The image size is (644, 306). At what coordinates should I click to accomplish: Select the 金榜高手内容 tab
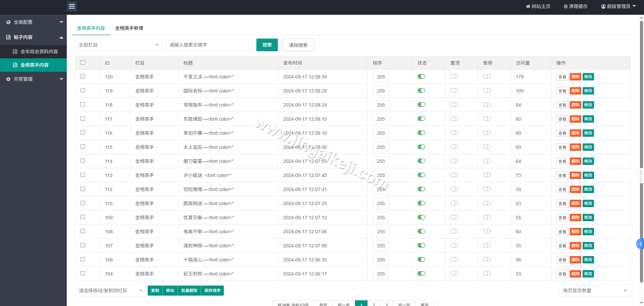(x=91, y=28)
